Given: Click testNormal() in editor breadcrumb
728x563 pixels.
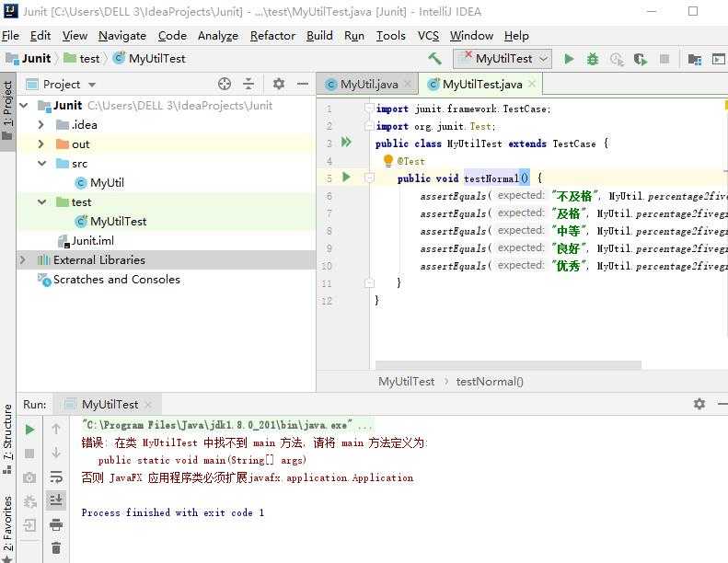Looking at the screenshot, I should [490, 382].
